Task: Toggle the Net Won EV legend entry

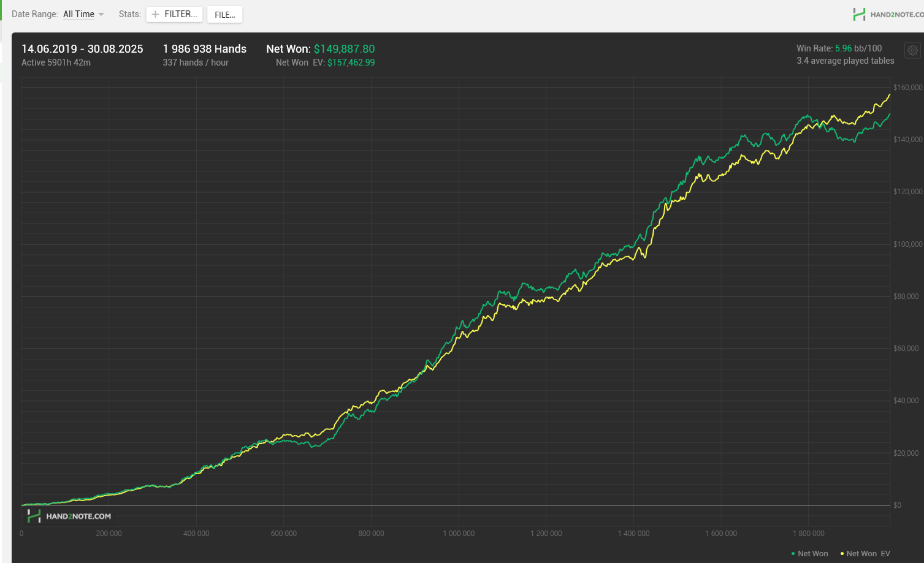Action: click(865, 554)
